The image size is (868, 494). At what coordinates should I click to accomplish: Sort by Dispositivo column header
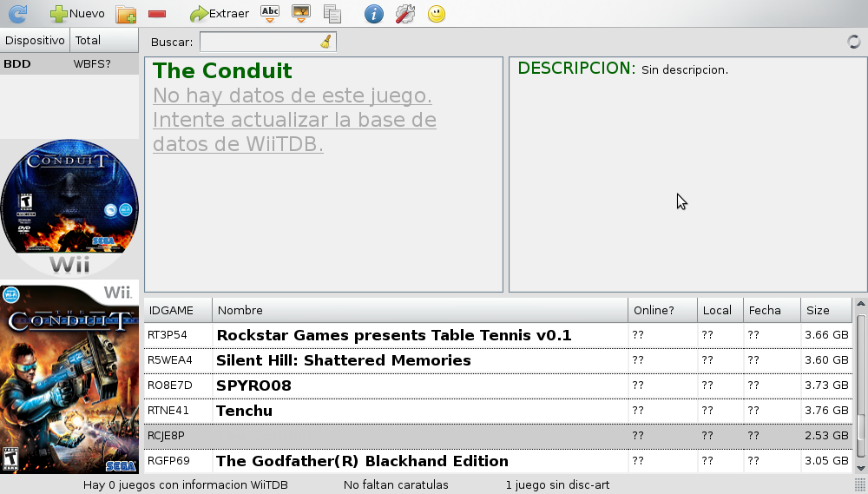(x=35, y=41)
